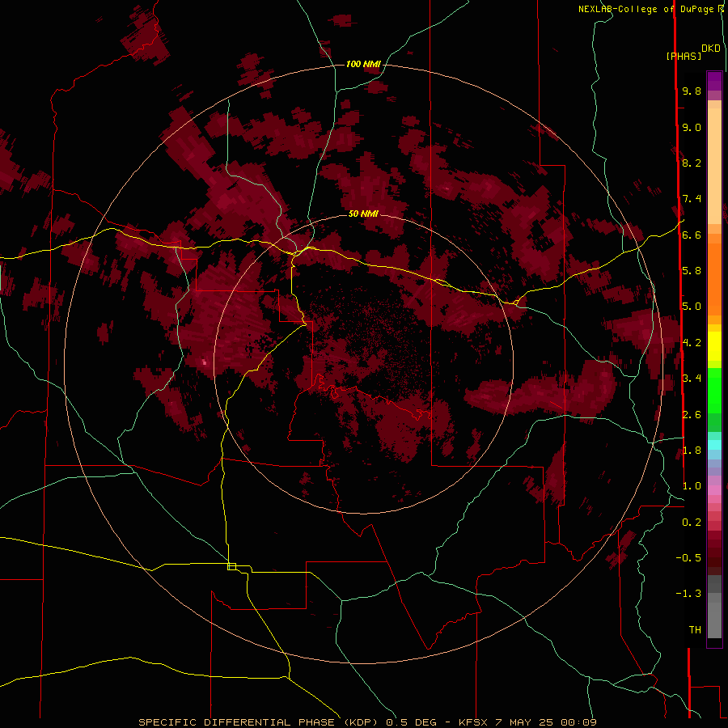Click the 6.6 value on the color scale
The image size is (728, 728).
[692, 235]
